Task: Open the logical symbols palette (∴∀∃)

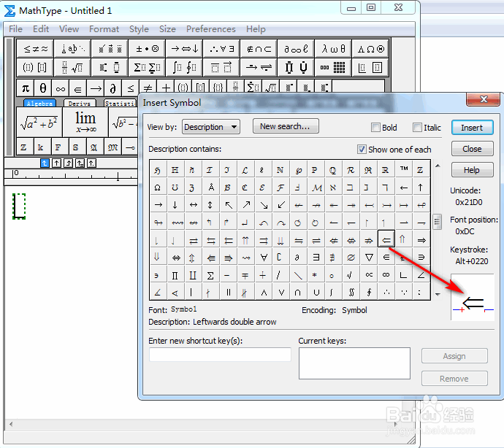Action: click(222, 49)
